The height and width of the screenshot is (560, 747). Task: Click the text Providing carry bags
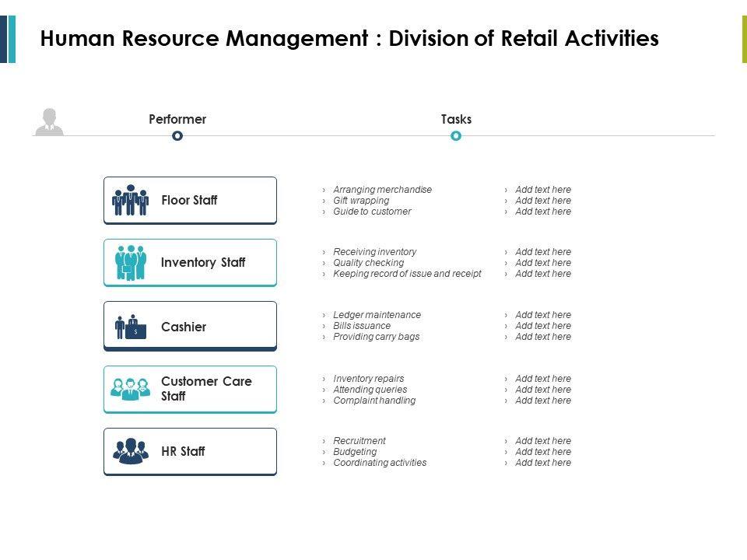click(x=376, y=337)
